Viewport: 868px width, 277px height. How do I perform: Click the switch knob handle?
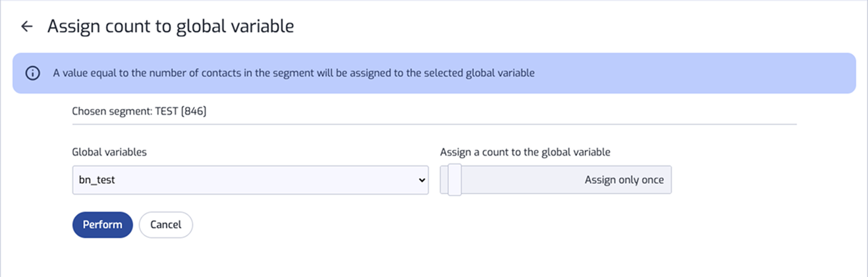point(454,180)
